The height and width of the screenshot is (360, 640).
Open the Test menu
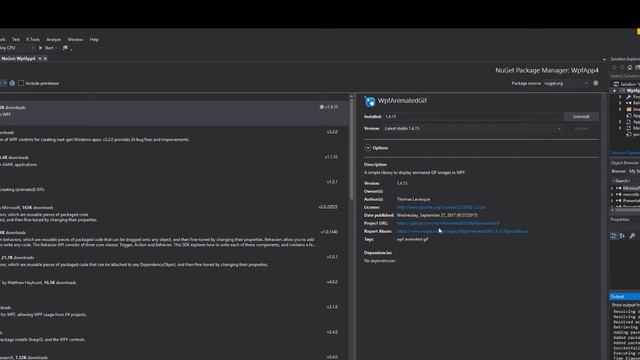pyautogui.click(x=16, y=40)
